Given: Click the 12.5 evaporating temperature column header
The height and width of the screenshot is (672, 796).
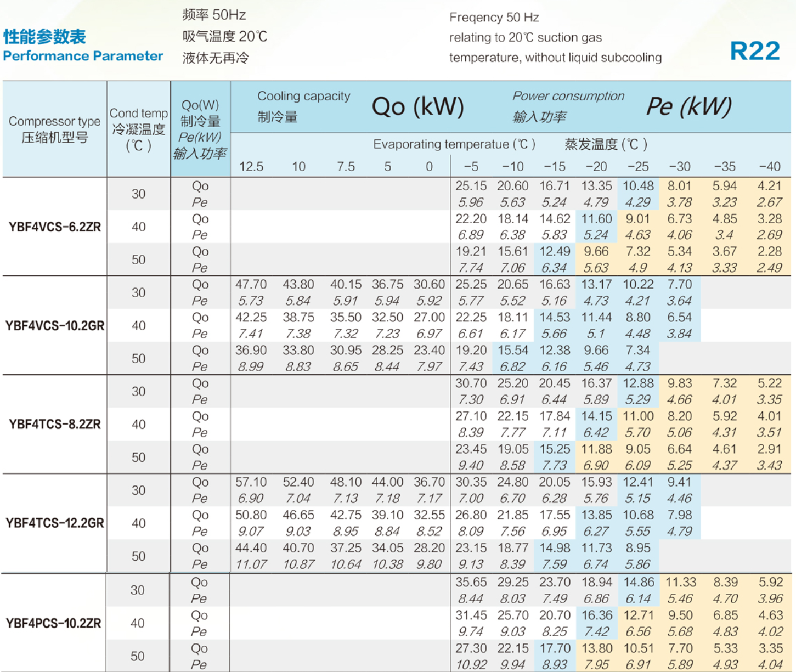Looking at the screenshot, I should (x=251, y=167).
